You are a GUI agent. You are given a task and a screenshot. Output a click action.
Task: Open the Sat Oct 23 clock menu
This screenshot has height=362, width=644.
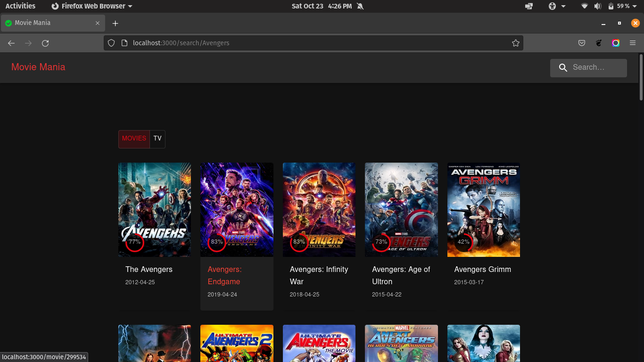[x=322, y=6]
